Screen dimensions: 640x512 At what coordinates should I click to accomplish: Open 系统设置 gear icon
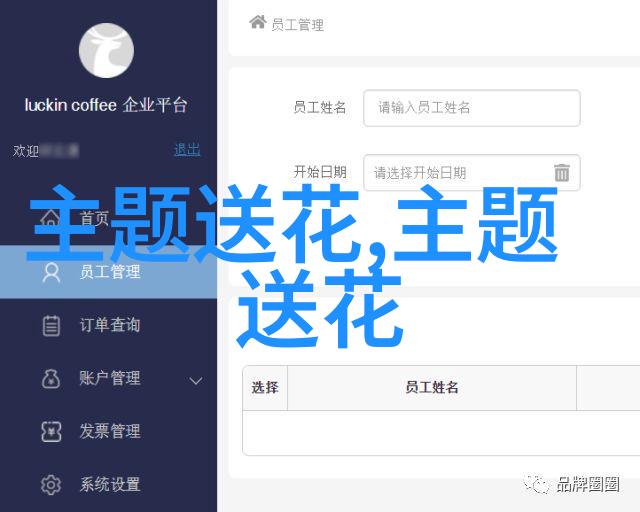[51, 485]
